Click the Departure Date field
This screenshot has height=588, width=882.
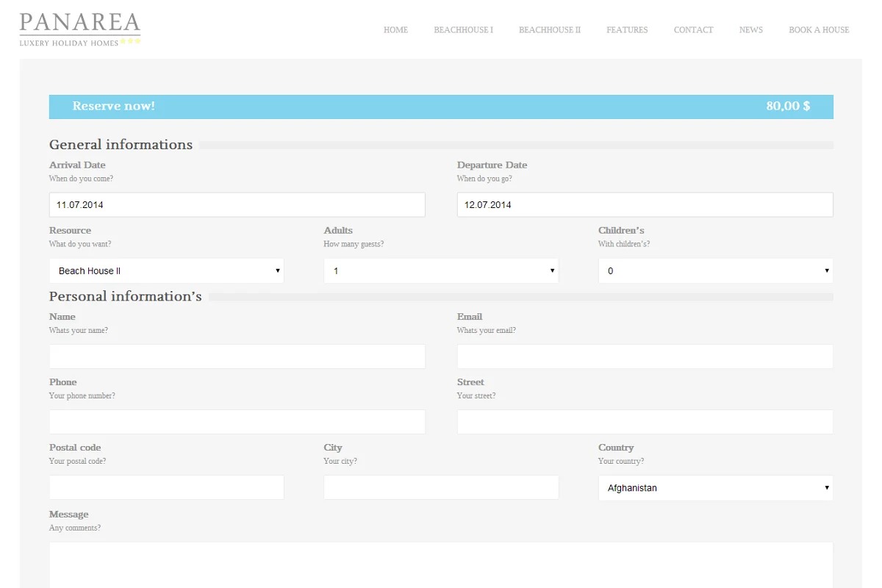pyautogui.click(x=645, y=205)
